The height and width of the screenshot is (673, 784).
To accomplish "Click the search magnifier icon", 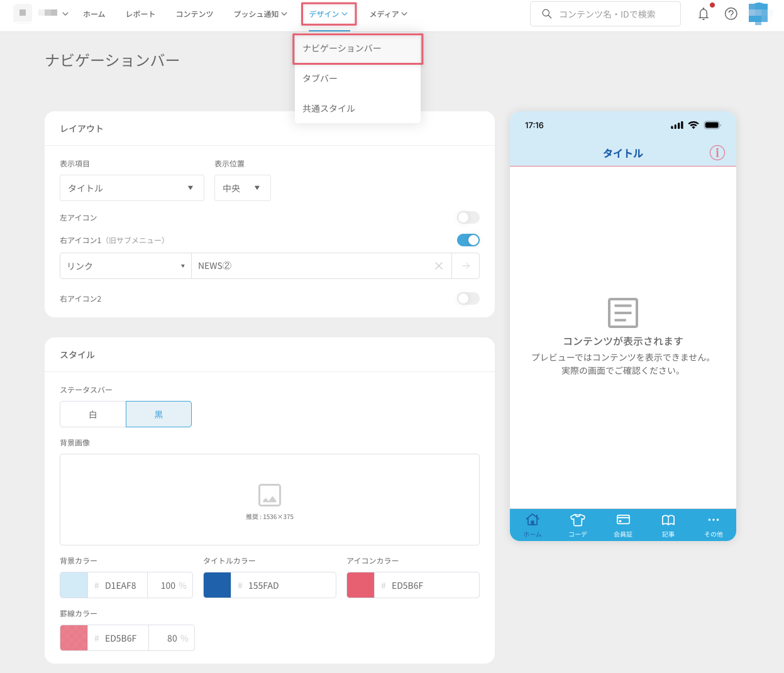I will coord(547,14).
